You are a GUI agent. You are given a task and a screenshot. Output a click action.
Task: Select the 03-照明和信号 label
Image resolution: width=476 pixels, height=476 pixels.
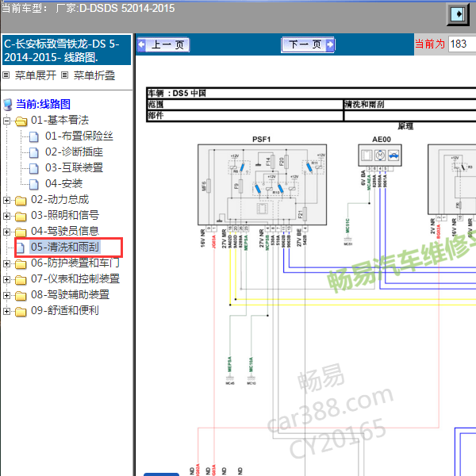65,215
